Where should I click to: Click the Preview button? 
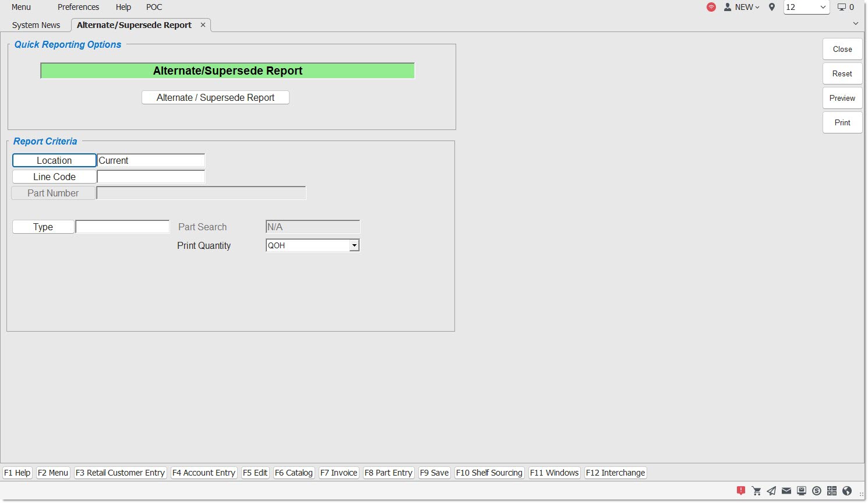click(x=842, y=98)
